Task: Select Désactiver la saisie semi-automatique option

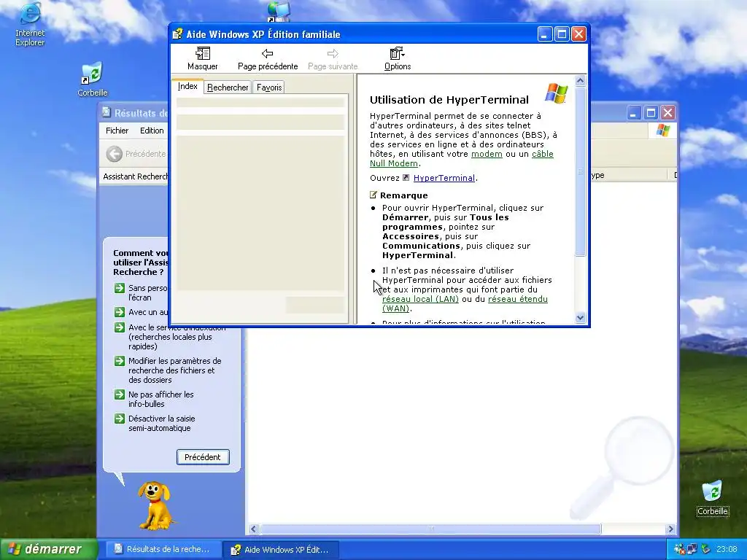Action: point(161,424)
